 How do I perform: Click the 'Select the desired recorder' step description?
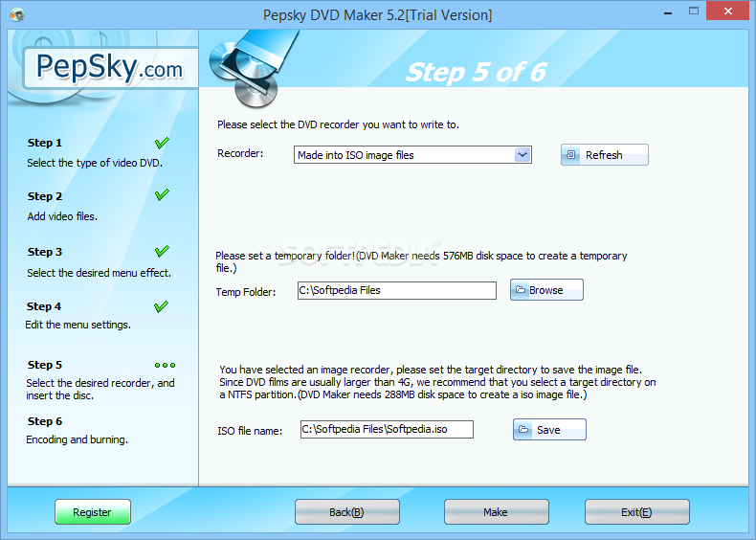click(100, 389)
